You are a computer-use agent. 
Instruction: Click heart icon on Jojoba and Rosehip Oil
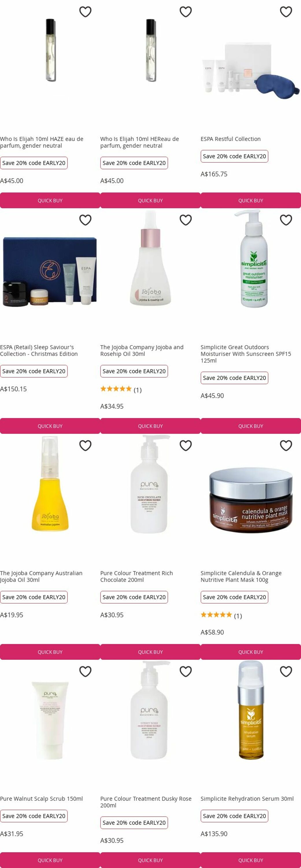pos(186,220)
